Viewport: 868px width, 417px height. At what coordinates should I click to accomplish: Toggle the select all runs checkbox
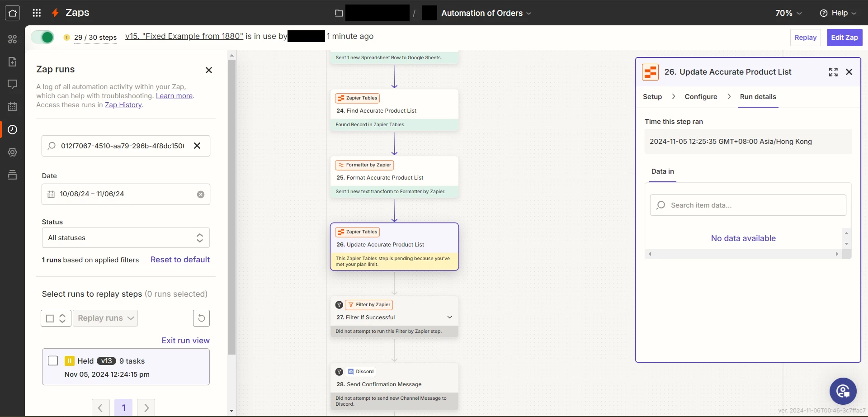coord(50,318)
